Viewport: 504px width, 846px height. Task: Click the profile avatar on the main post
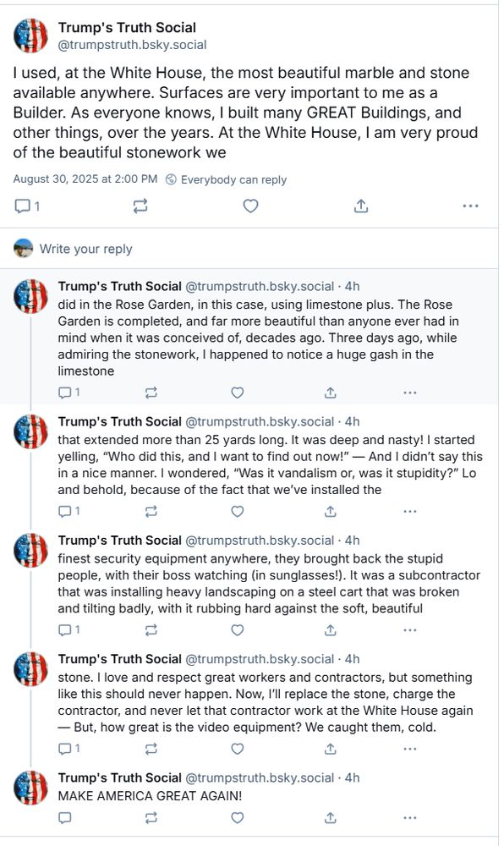30,36
